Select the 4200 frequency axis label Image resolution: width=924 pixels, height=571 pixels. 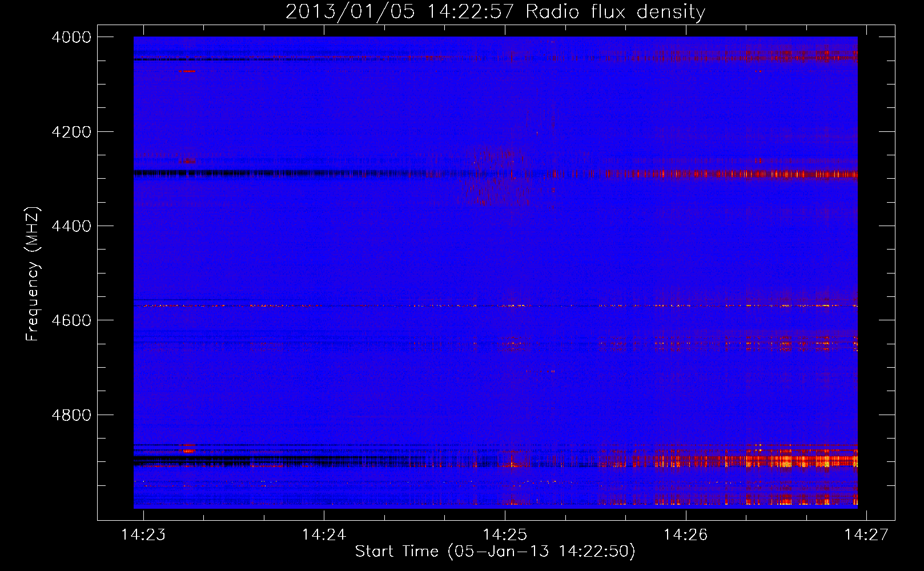(71, 132)
